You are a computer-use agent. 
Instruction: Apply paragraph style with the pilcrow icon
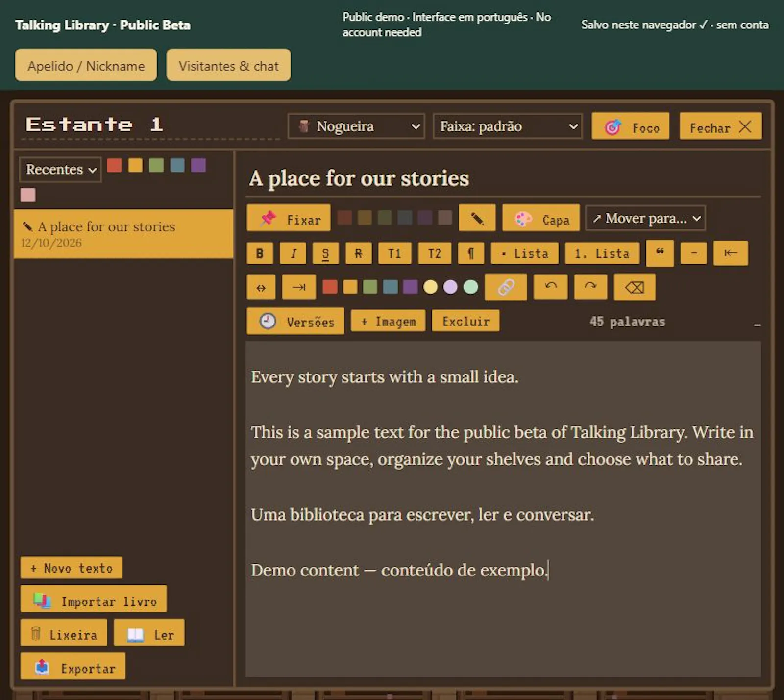click(x=471, y=253)
